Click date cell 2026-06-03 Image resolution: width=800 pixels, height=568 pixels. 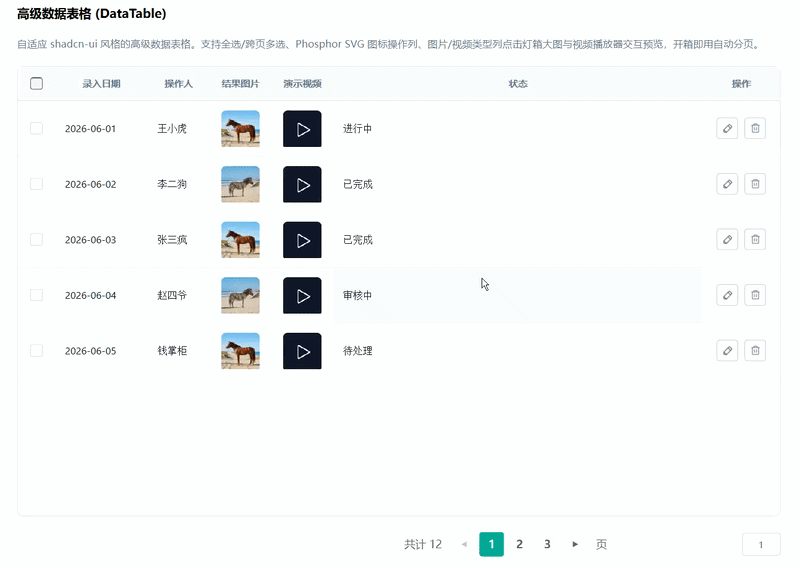(90, 240)
